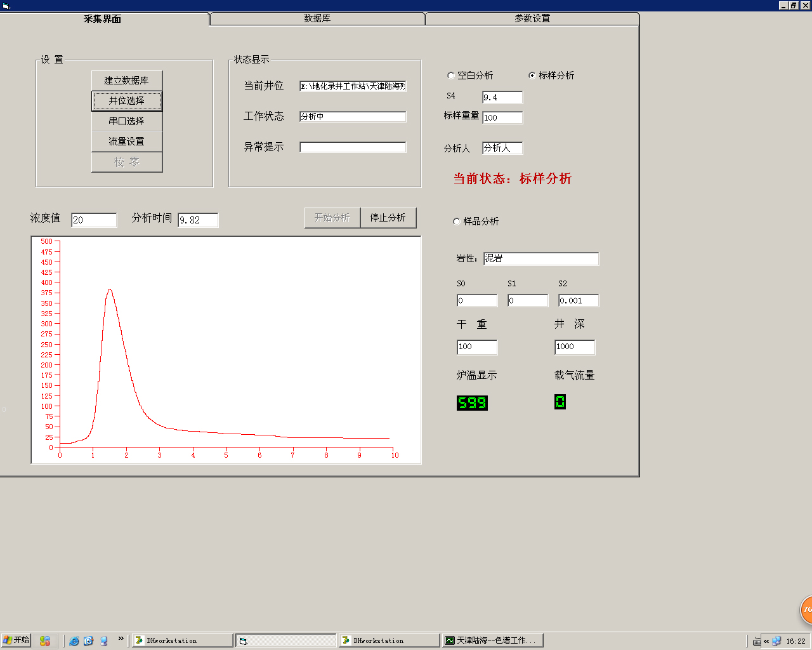Minimize the window from title bar

coord(783,5)
